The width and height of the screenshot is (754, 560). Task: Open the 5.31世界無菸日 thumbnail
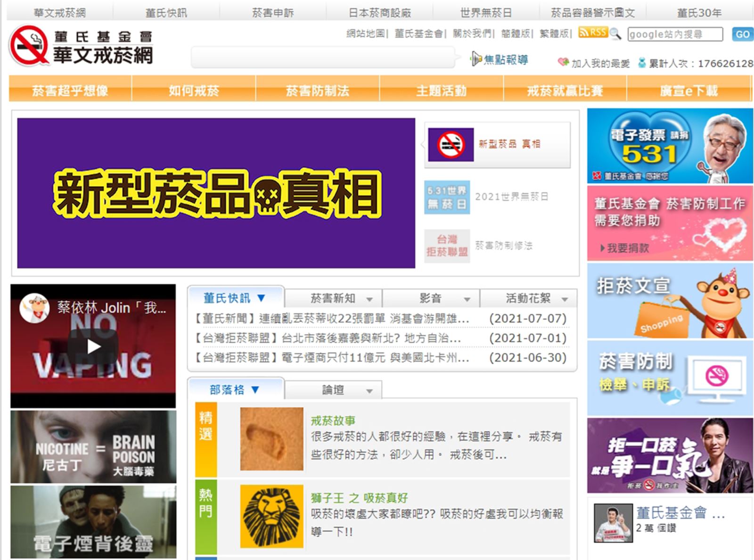[447, 197]
